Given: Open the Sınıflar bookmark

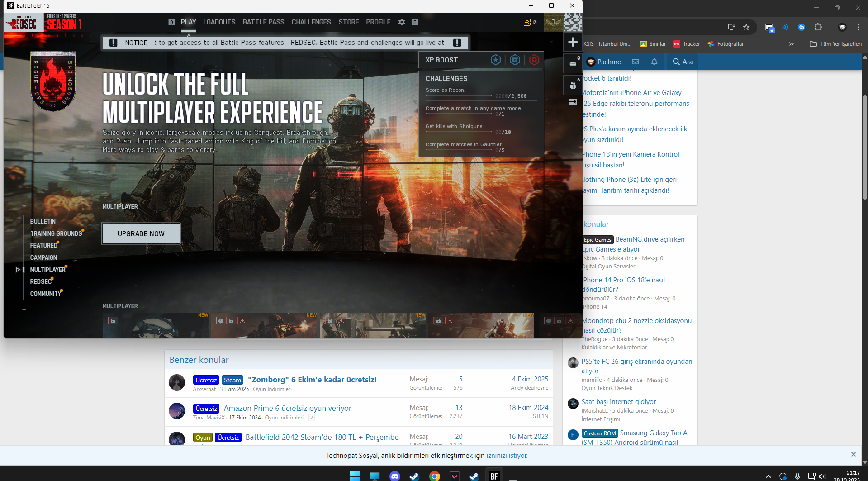Looking at the screenshot, I should pyautogui.click(x=652, y=44).
